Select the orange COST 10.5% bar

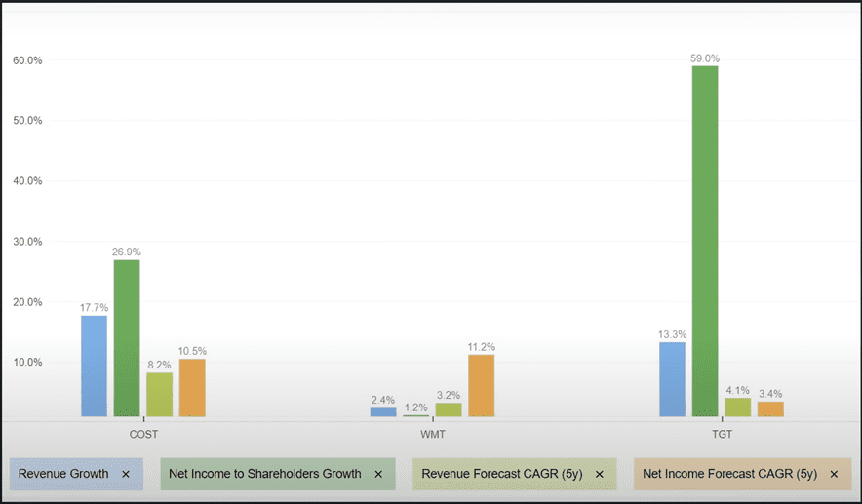coord(192,388)
